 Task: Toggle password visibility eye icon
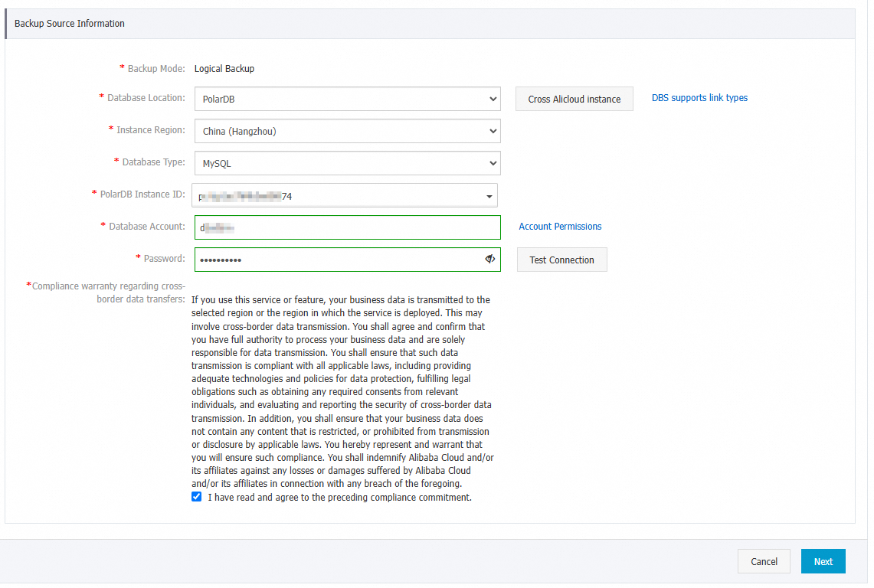(x=490, y=260)
